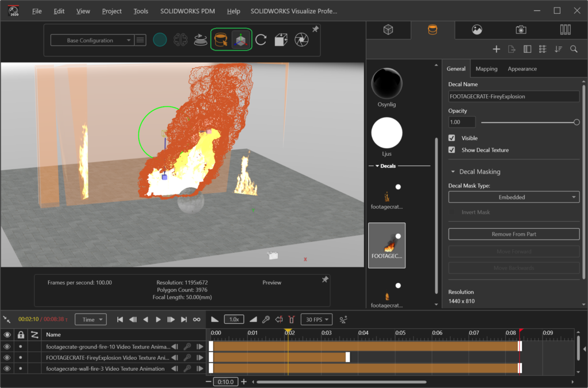
Task: Click the Remove From Part button
Action: pos(513,234)
